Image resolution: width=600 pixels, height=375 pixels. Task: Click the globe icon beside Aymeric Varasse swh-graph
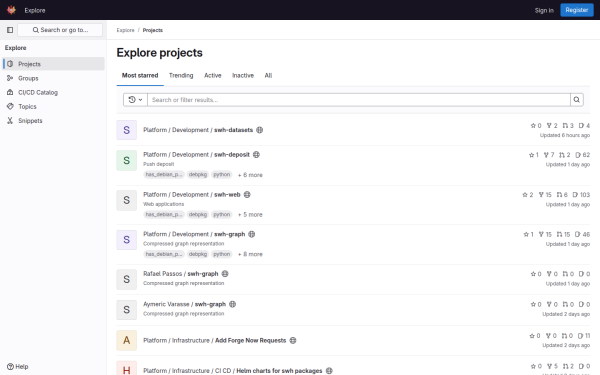coord(232,304)
